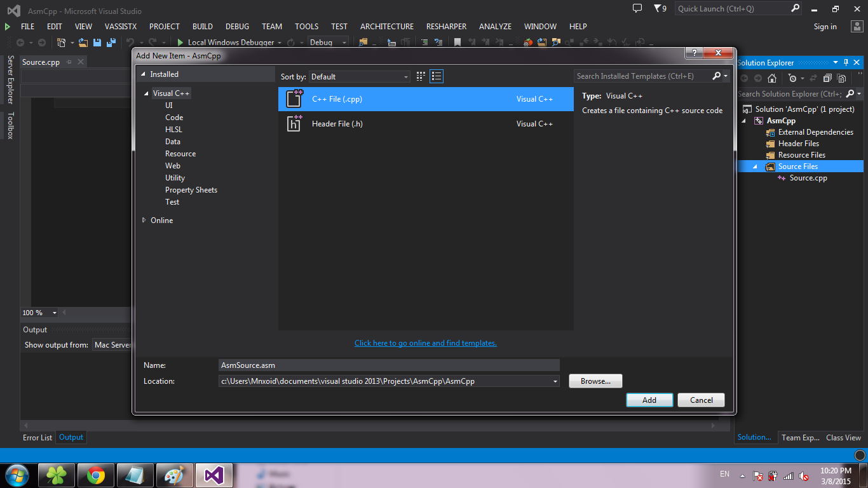Open the Windows Start menu

point(17,475)
